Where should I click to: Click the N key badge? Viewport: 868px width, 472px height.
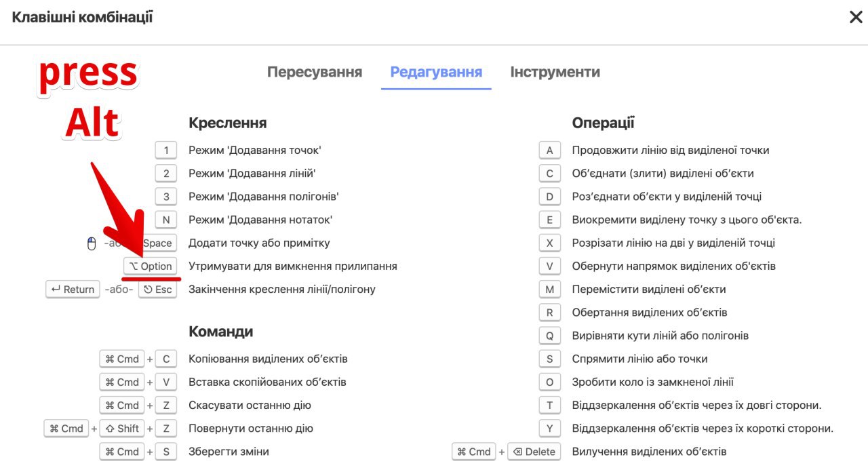pos(166,220)
